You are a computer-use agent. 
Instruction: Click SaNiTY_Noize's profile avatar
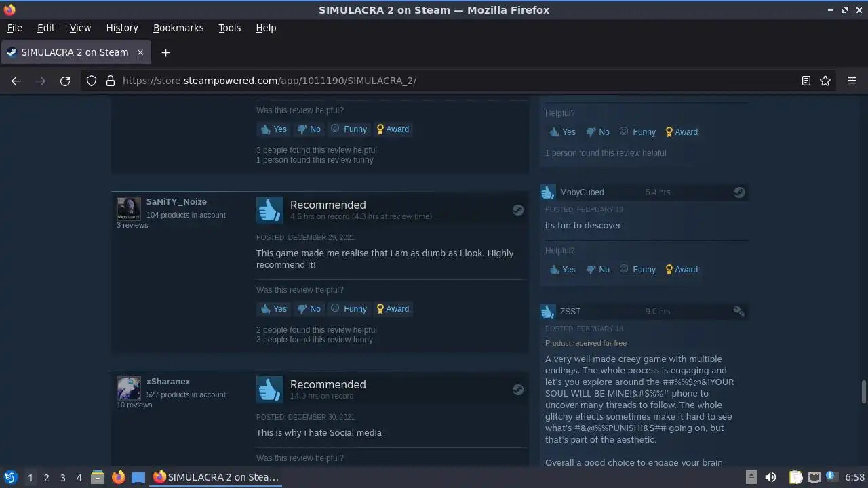[x=129, y=209]
